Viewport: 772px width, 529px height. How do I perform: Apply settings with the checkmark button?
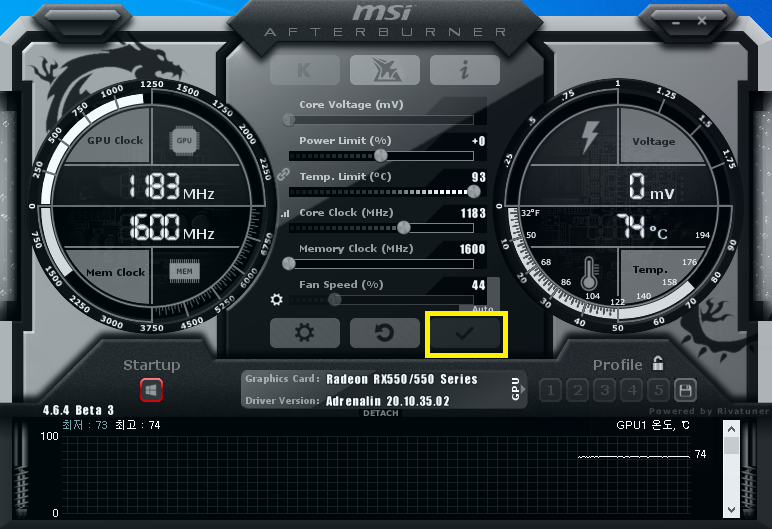point(465,333)
